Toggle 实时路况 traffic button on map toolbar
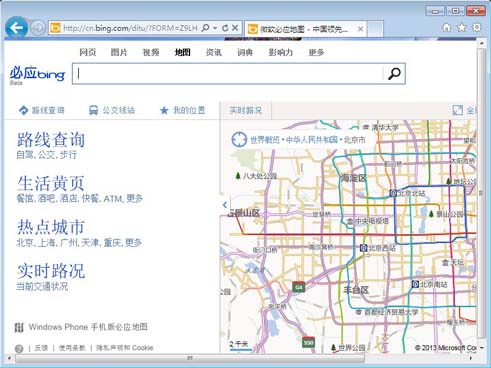Viewport: 491px width, 368px height. coord(246,110)
